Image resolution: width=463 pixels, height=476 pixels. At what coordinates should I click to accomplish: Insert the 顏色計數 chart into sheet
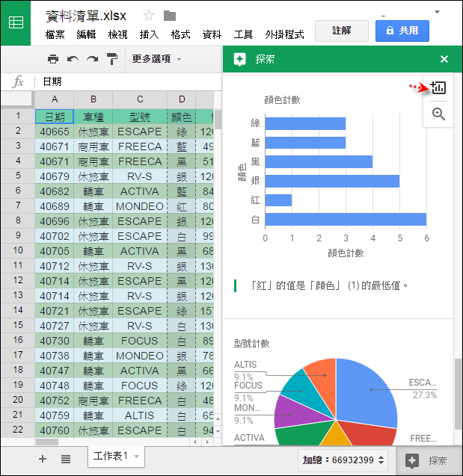(x=438, y=87)
